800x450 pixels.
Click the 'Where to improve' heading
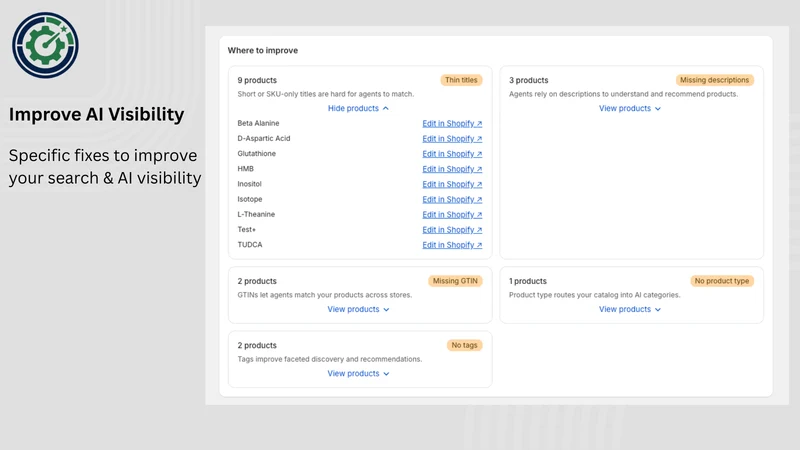point(263,51)
